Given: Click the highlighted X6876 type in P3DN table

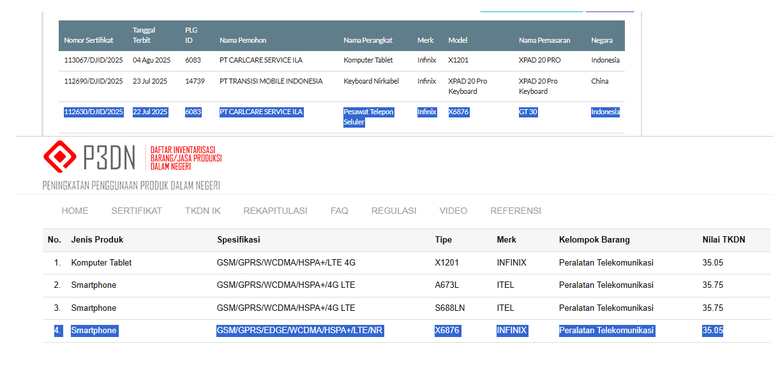Looking at the screenshot, I should (447, 331).
